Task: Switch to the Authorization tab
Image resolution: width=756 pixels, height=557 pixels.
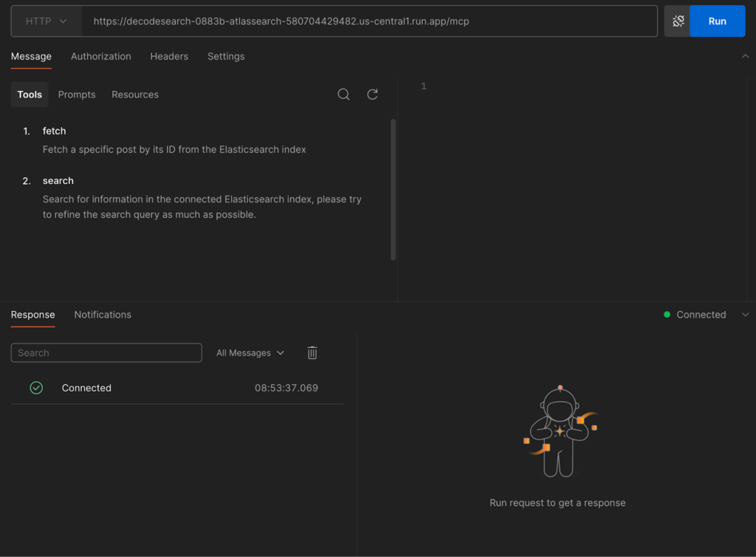Action: [x=101, y=56]
